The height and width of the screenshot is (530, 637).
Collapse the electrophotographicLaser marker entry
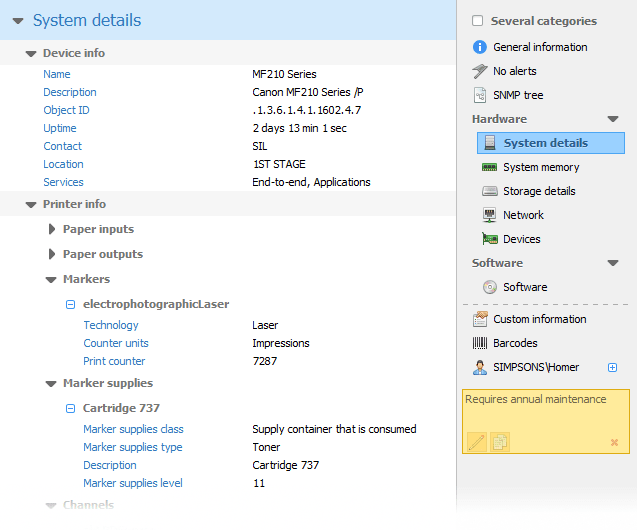tap(71, 304)
